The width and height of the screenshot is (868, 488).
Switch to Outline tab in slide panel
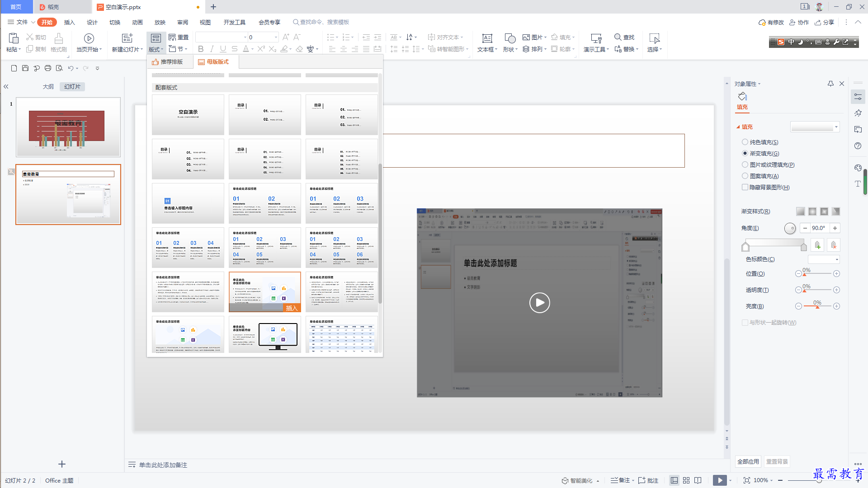(x=48, y=86)
